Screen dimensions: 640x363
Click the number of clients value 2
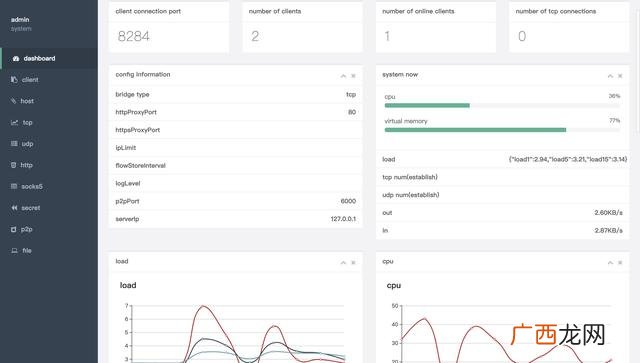(x=255, y=36)
